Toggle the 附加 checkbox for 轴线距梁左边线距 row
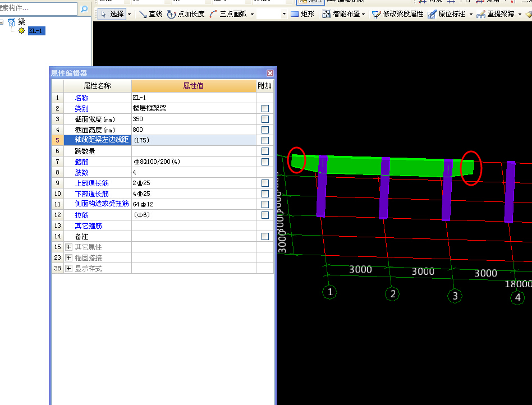 pos(265,140)
